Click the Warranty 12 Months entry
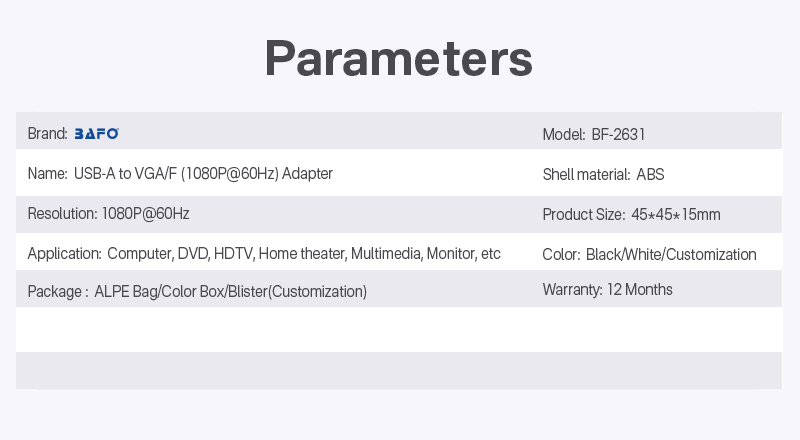This screenshot has width=800, height=440. 607,289
